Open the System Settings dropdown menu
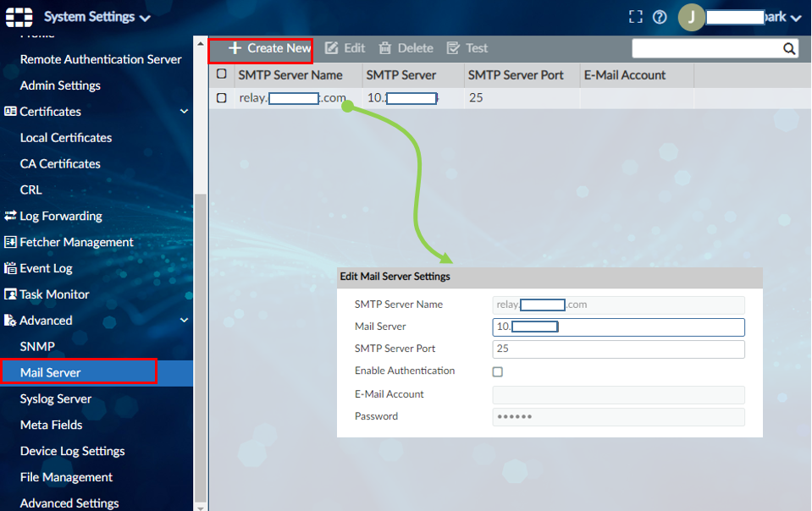This screenshot has height=511, width=812. point(97,17)
